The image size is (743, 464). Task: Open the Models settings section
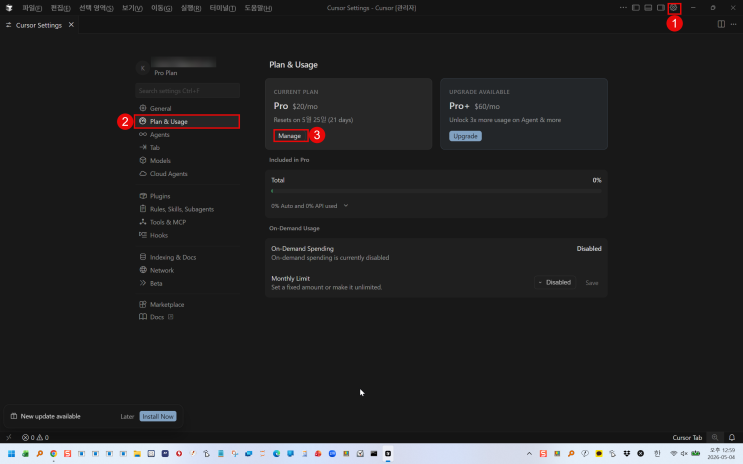tap(188, 161)
